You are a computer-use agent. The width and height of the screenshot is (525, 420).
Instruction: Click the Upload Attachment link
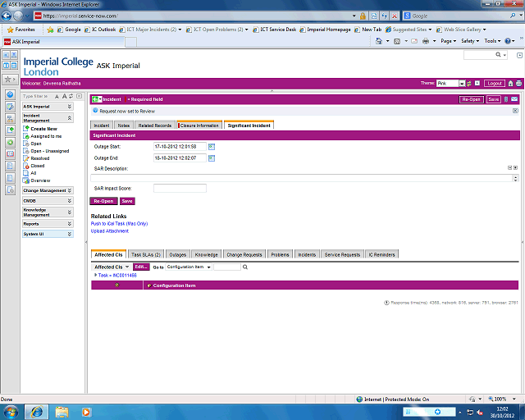click(x=109, y=231)
